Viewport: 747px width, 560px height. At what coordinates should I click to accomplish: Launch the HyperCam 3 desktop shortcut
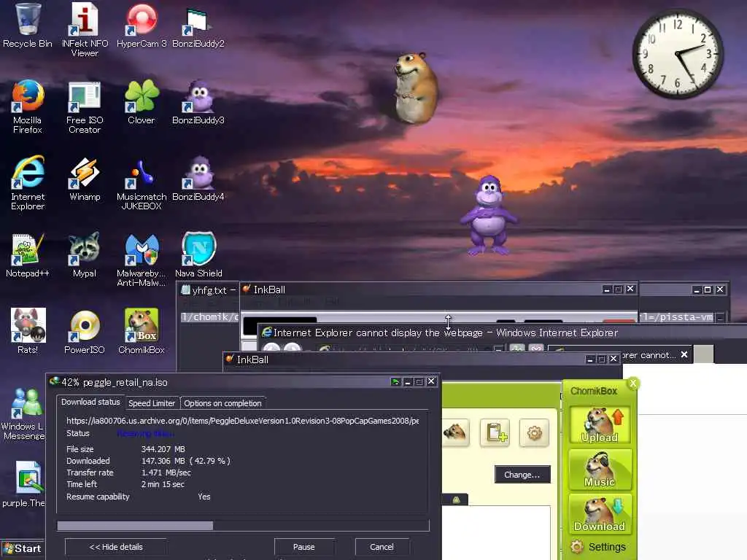pyautogui.click(x=142, y=26)
